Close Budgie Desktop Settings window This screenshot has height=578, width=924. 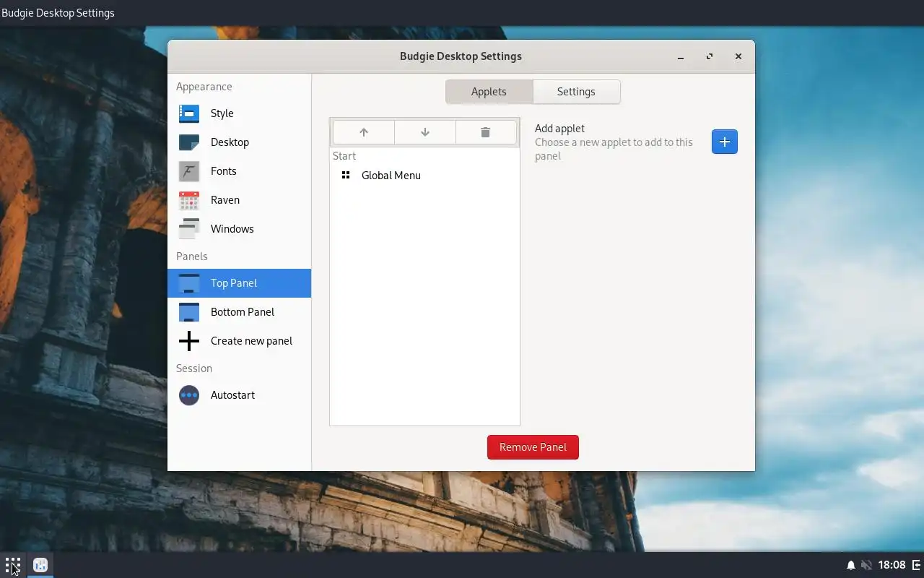point(738,56)
